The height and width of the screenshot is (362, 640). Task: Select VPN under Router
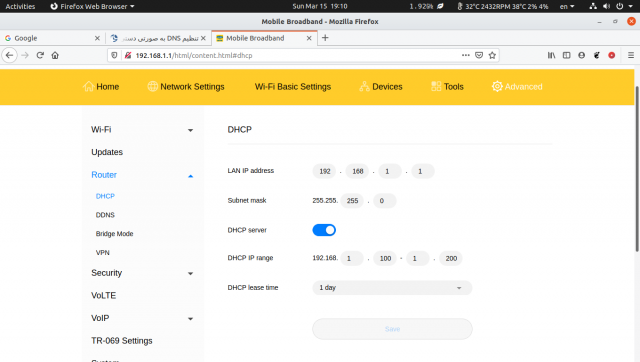(103, 253)
